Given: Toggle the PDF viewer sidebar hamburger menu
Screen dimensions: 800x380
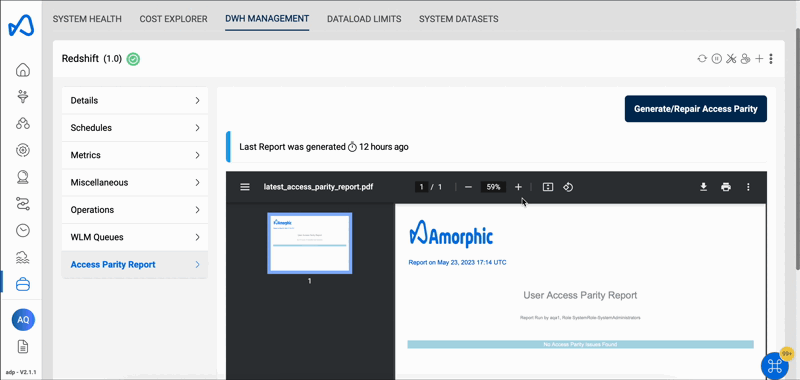Looking at the screenshot, I should point(245,187).
